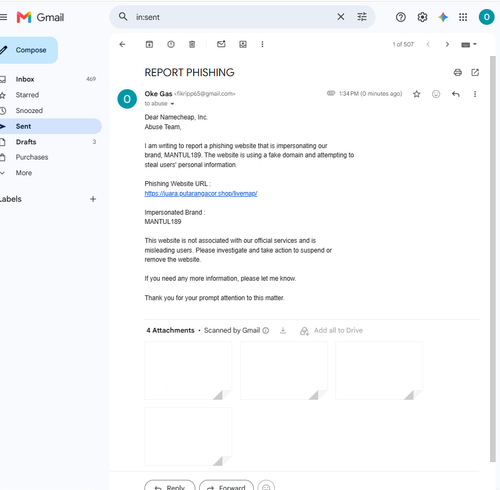This screenshot has width=500, height=490.
Task: Open the main menu hamburger icon
Action: click(3, 17)
